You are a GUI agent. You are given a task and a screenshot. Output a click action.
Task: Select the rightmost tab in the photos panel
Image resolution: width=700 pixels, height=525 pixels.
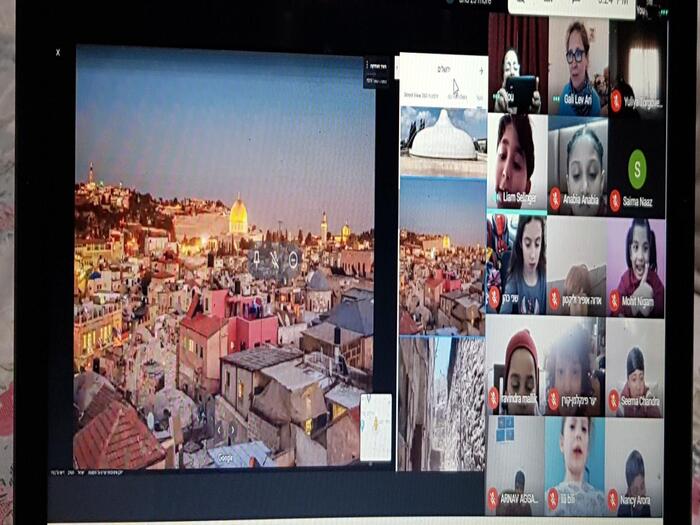[x=480, y=97]
